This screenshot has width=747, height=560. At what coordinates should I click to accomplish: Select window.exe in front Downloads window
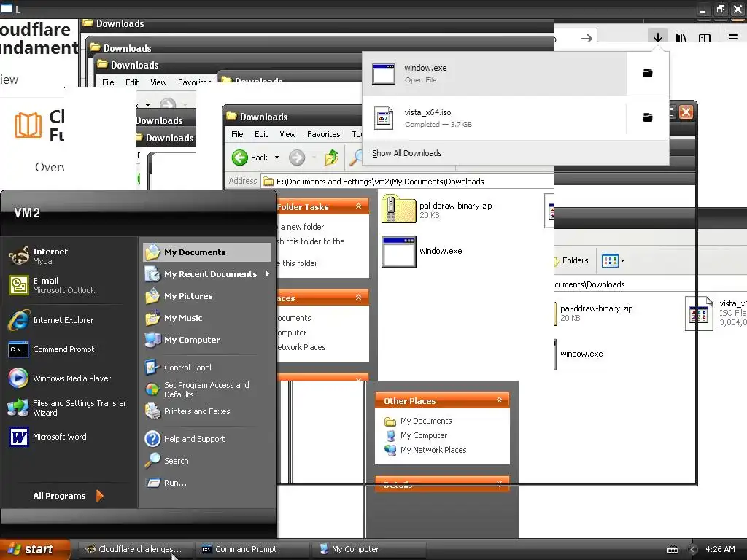point(422,252)
